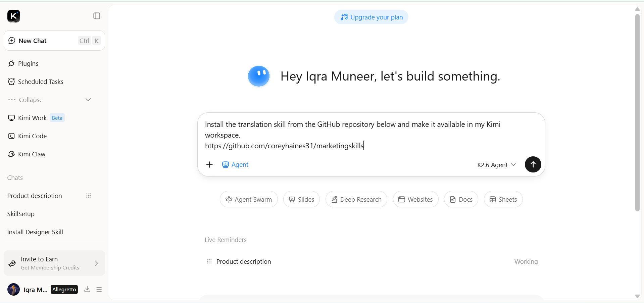Open the SkillSetup chat
The height and width of the screenshot is (303, 644).
pyautogui.click(x=21, y=214)
